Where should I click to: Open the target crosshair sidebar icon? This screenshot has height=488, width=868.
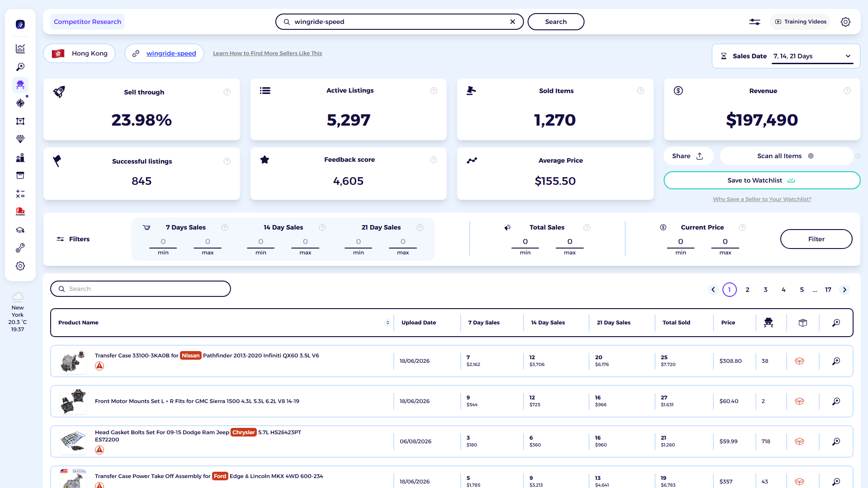20,103
